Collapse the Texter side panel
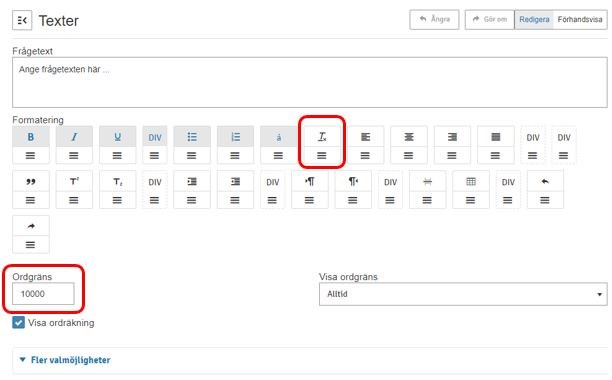Viewport: 612px width, 380px height. tap(22, 20)
